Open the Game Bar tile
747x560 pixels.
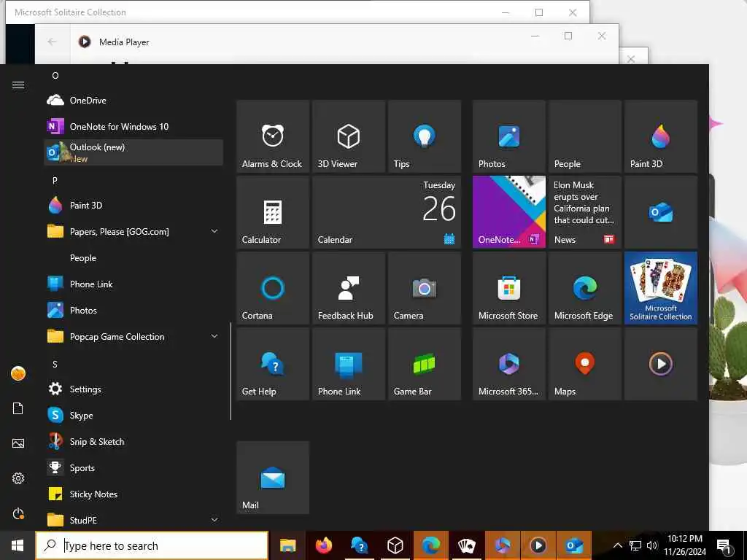point(425,364)
